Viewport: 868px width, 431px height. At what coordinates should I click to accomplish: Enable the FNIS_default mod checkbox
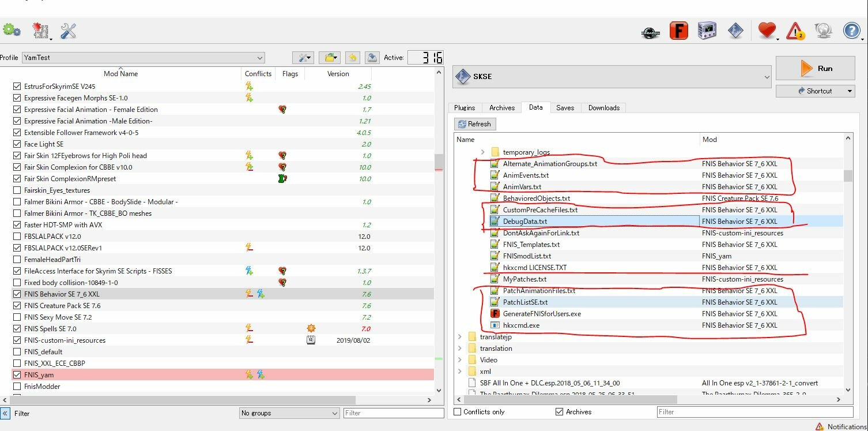(x=17, y=351)
